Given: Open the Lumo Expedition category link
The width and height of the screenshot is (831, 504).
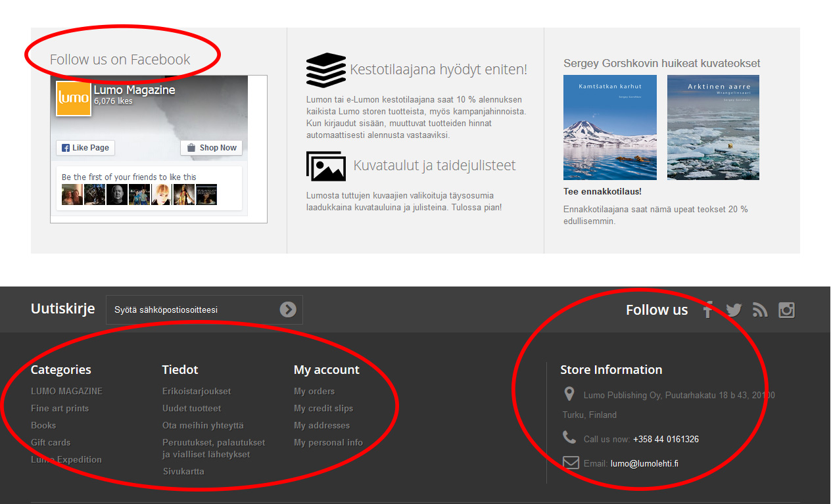Looking at the screenshot, I should pos(66,459).
